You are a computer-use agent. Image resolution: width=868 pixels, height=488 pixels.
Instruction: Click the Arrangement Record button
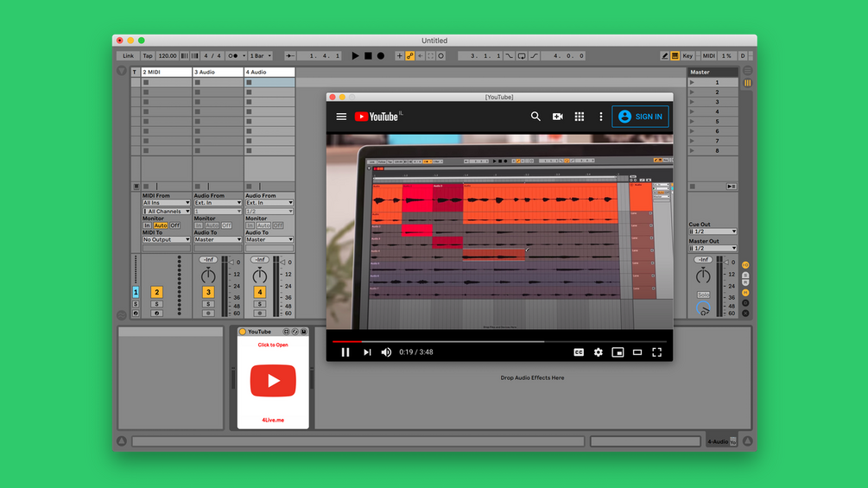(x=381, y=56)
